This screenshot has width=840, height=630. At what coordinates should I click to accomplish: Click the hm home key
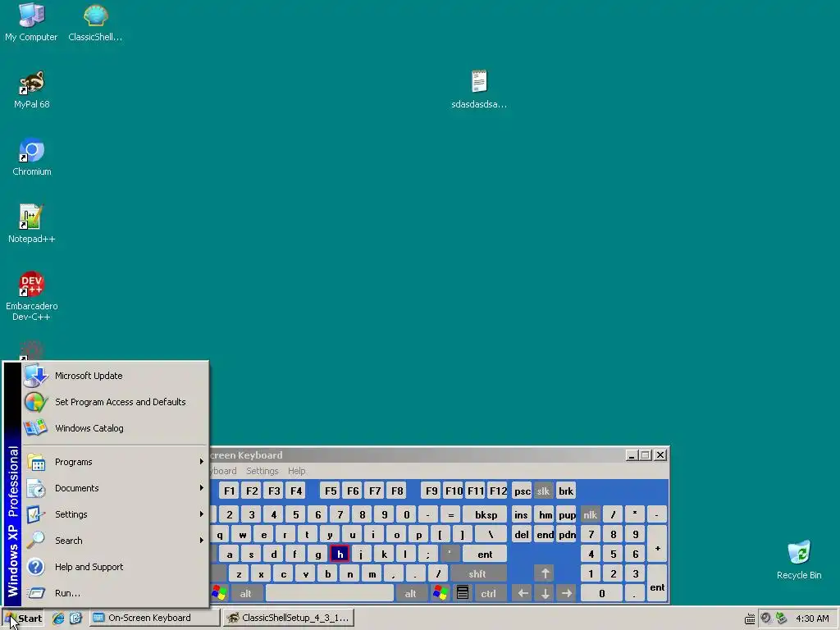coord(546,515)
